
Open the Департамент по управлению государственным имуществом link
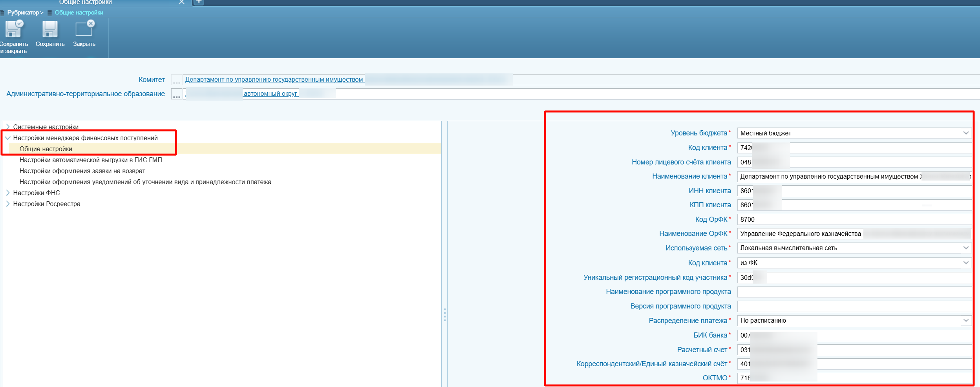[274, 80]
